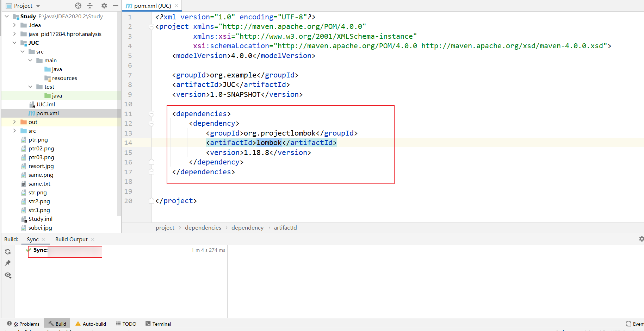Click the 'project' breadcrumb
Image resolution: width=644 pixels, height=331 pixels.
[x=165, y=227]
